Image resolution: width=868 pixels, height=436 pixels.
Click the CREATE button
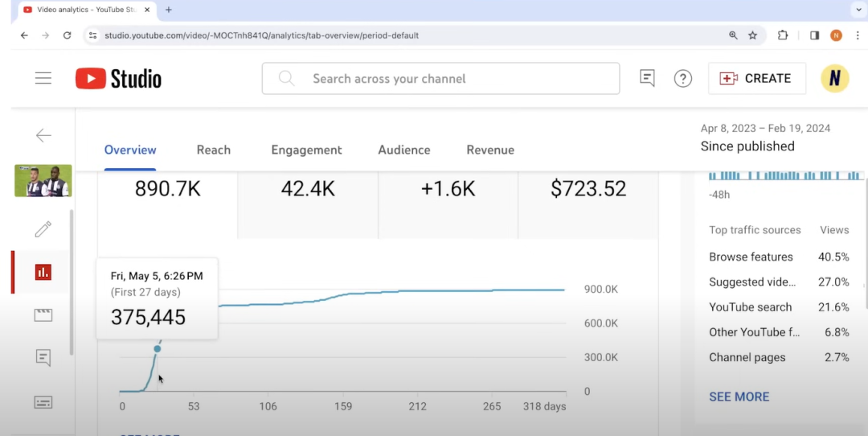(x=756, y=79)
